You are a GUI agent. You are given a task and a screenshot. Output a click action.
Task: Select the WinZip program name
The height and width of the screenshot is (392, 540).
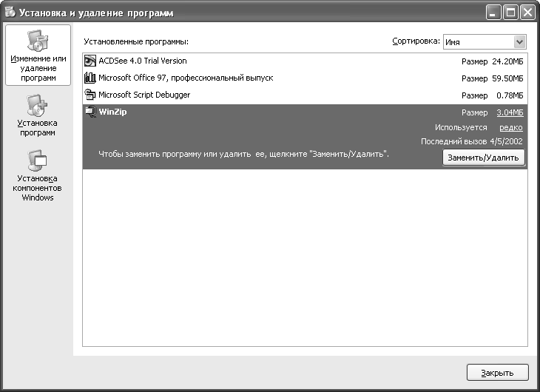pos(112,112)
